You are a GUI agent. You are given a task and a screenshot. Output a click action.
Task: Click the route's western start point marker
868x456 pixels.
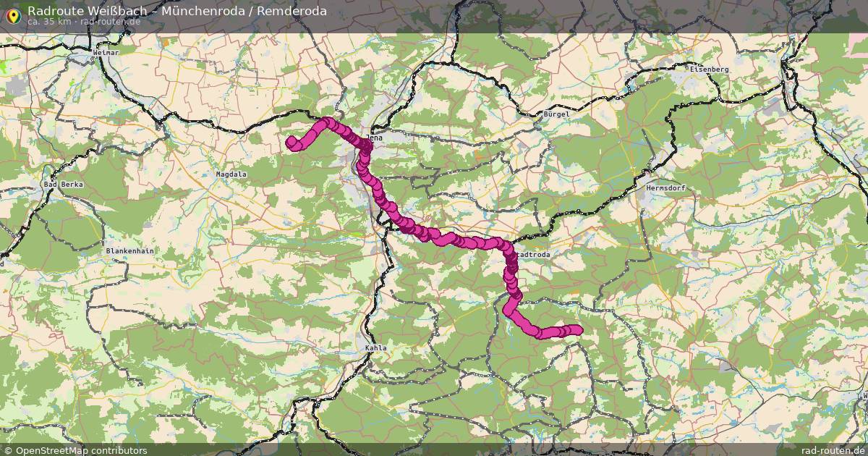pyautogui.click(x=292, y=142)
